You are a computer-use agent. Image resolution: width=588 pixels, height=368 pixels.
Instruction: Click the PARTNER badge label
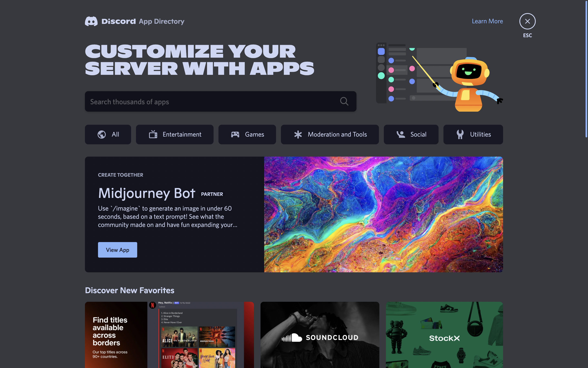[212, 194]
